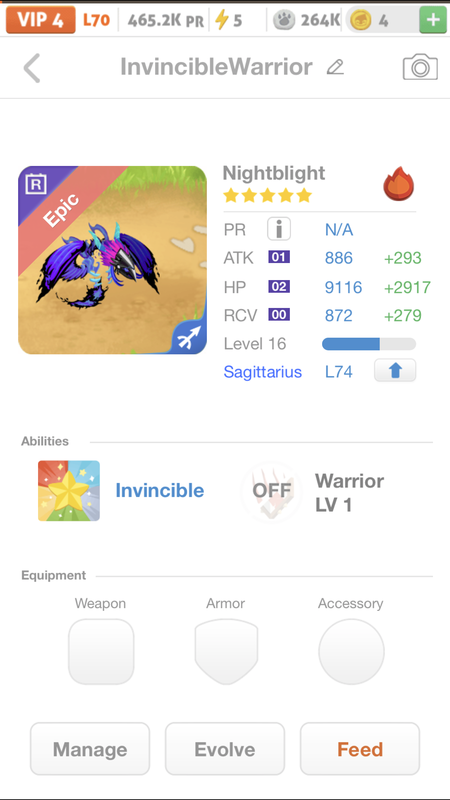Select the empty Accessory slot

tap(351, 652)
